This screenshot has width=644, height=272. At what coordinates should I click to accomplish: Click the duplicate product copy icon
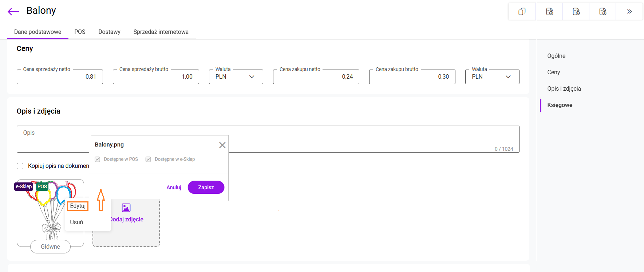(x=522, y=12)
